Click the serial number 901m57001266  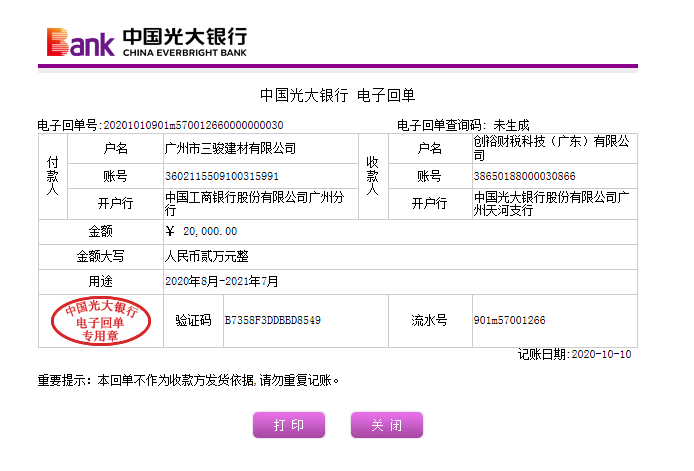pyautogui.click(x=509, y=320)
